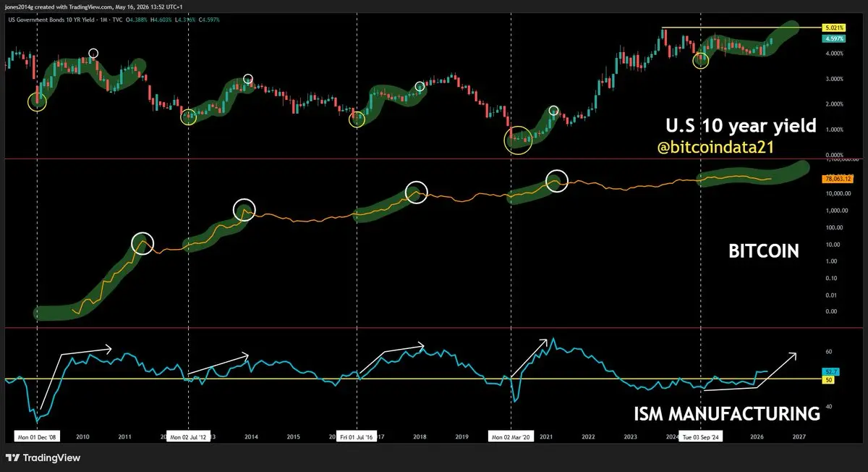The height and width of the screenshot is (472, 868).
Task: Click the orange 78,063.12 Bitcoin price label
Action: [838, 178]
